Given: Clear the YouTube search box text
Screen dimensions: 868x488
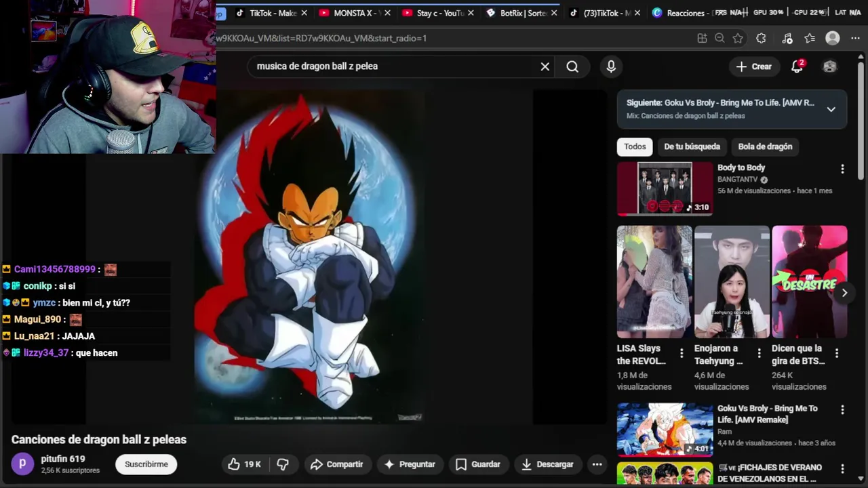Looking at the screenshot, I should pyautogui.click(x=545, y=66).
